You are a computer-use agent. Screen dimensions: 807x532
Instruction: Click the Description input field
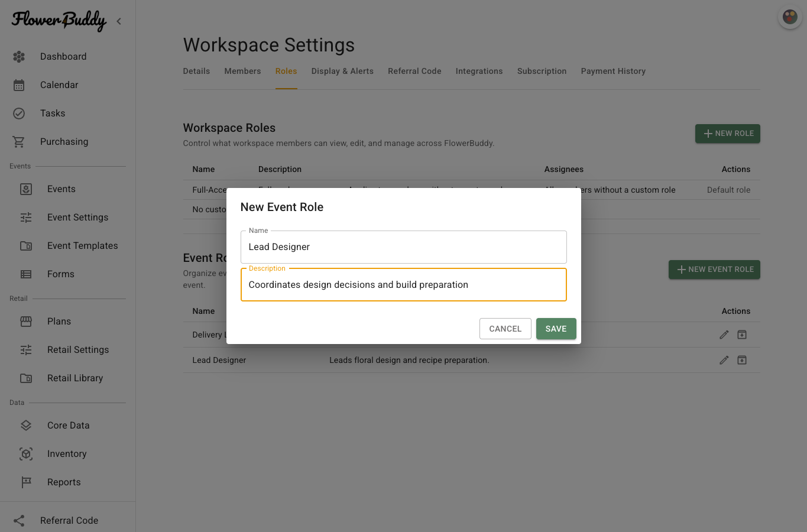point(404,285)
